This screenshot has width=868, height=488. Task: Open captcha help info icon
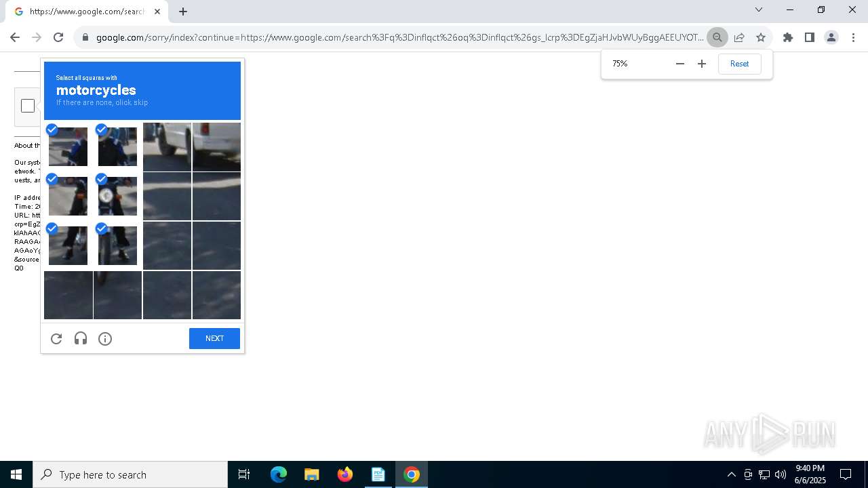[x=105, y=339]
